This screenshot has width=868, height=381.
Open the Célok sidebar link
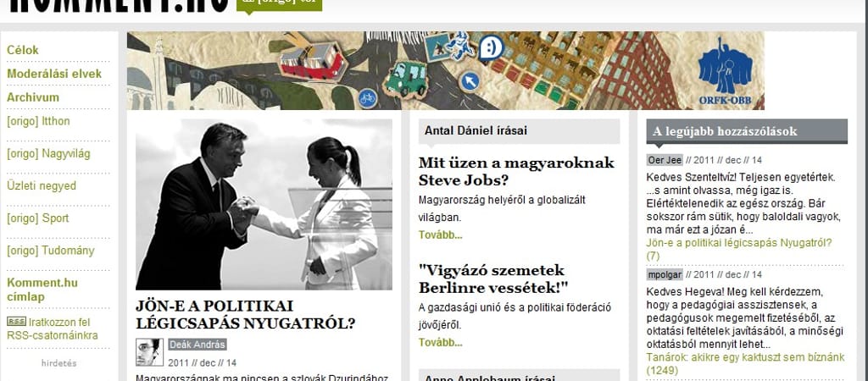[x=23, y=50]
